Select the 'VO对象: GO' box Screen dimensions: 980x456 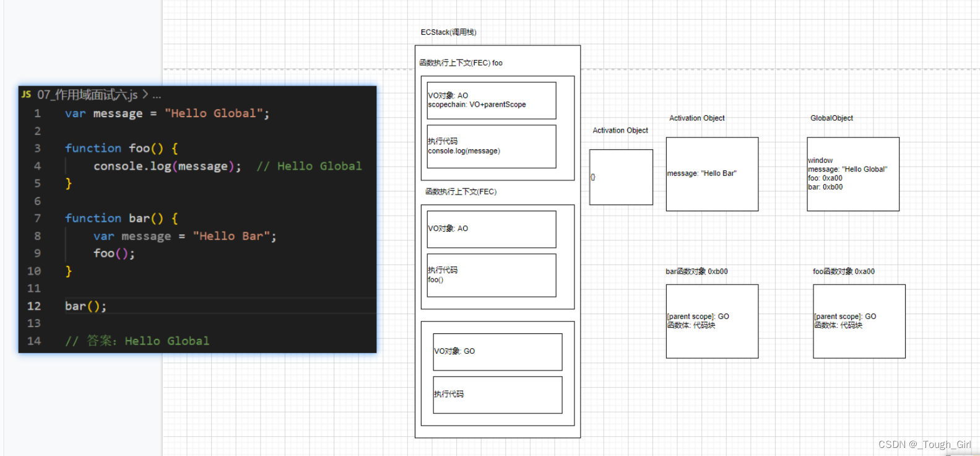498,352
